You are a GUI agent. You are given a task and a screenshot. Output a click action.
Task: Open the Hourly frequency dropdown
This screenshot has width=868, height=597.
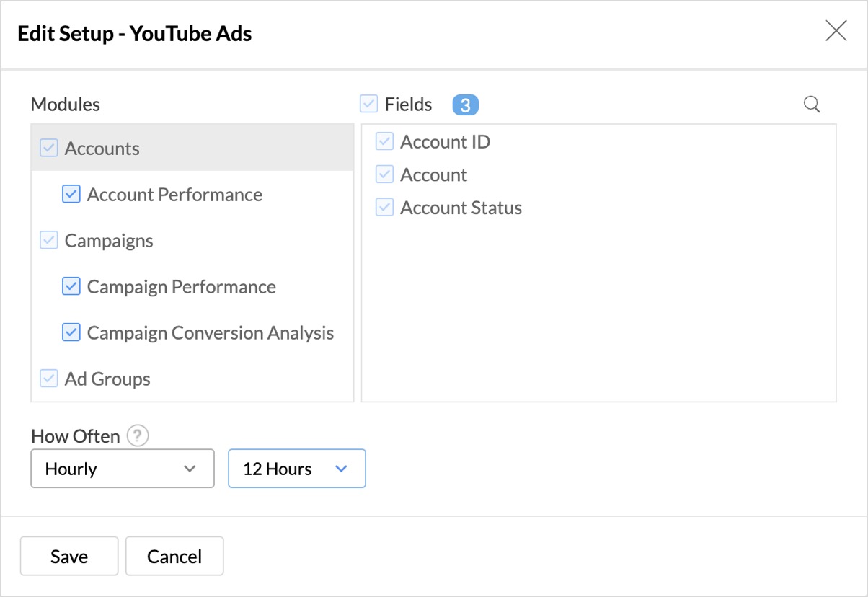pos(123,469)
